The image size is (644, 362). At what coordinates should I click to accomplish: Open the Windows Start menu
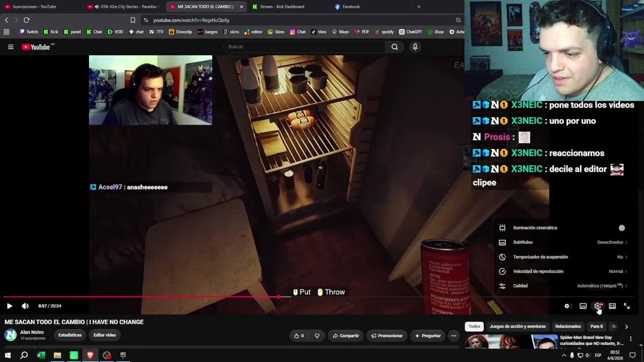pos(8,355)
